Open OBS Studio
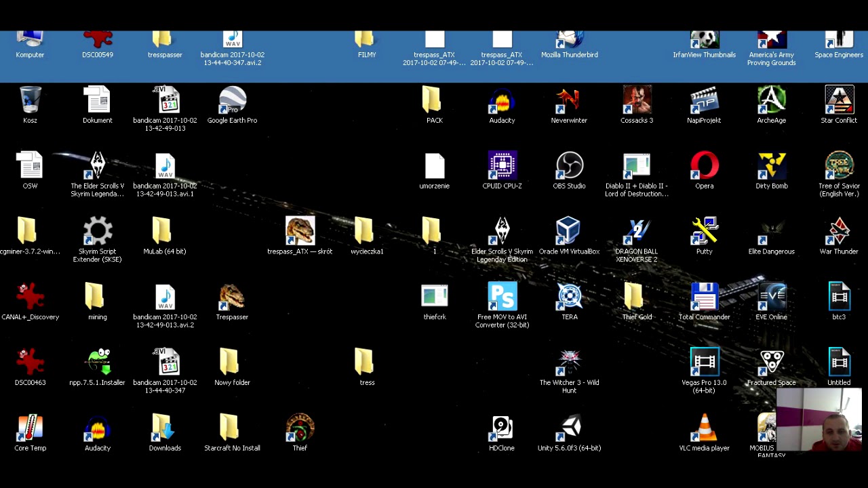 click(569, 171)
